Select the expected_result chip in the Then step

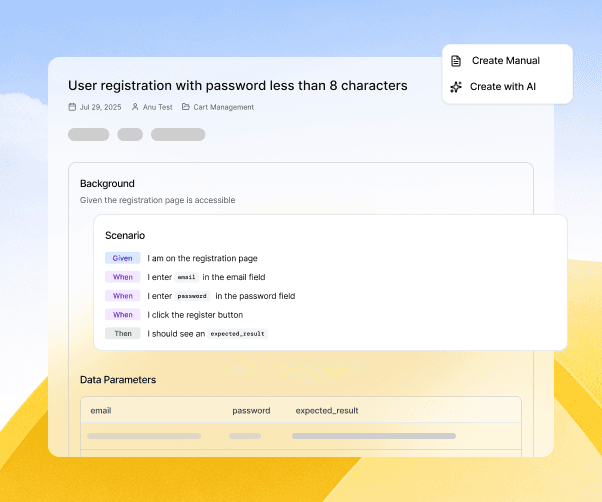pyautogui.click(x=238, y=333)
